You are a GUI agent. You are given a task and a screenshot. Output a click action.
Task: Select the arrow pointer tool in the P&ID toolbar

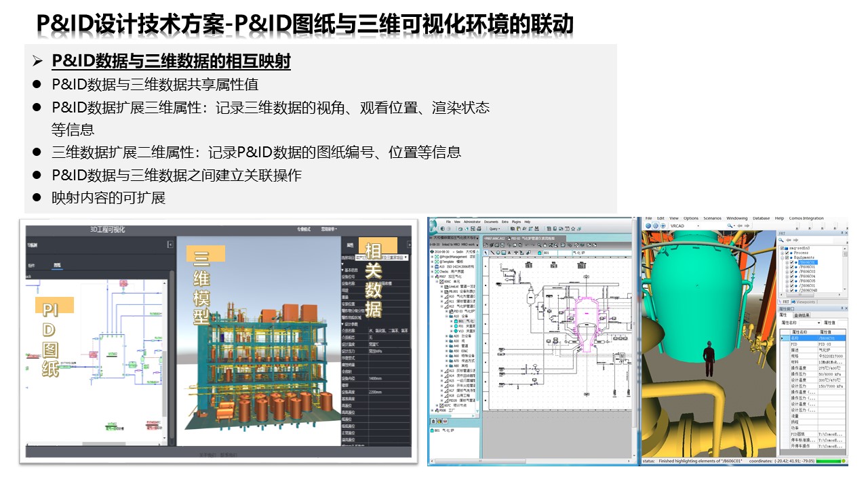click(486, 252)
